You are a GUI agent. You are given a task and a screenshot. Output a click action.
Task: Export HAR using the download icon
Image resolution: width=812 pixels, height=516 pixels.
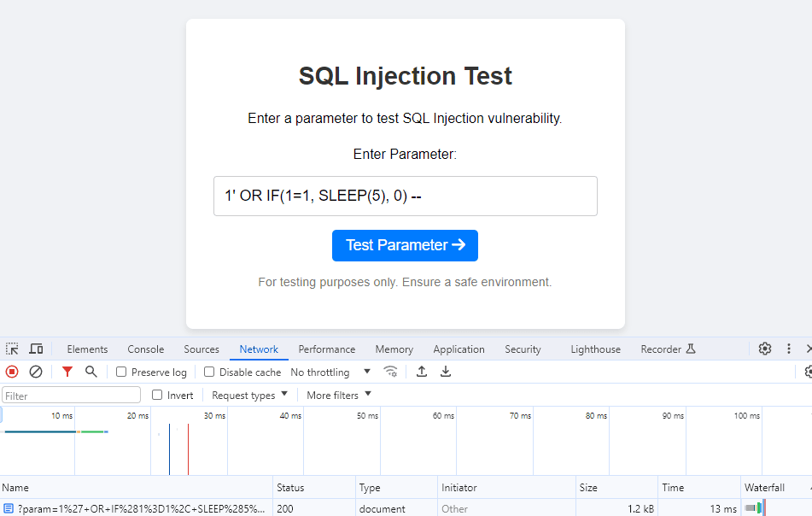tap(445, 372)
